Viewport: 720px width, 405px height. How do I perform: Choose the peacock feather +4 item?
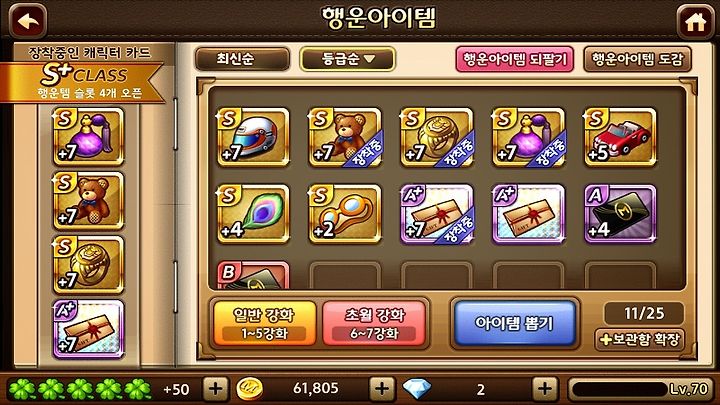click(x=253, y=214)
